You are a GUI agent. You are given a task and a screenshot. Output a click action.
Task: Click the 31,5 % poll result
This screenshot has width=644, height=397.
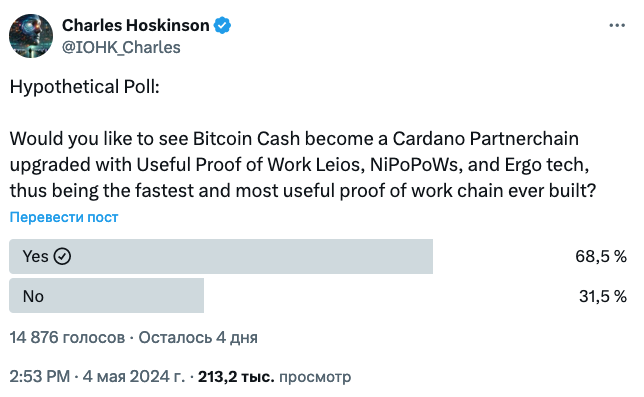tap(603, 296)
